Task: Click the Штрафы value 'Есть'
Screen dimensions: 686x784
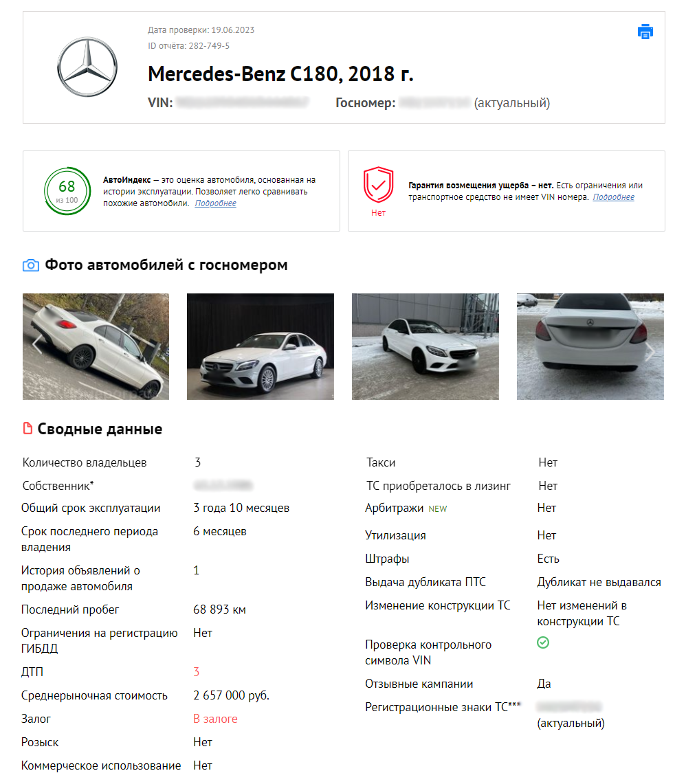Action: 548,559
